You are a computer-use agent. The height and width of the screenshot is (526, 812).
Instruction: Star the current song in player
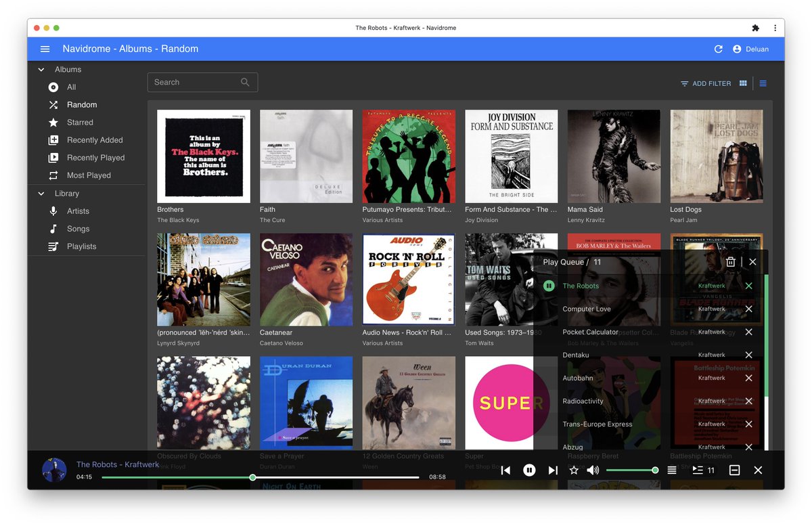(574, 470)
